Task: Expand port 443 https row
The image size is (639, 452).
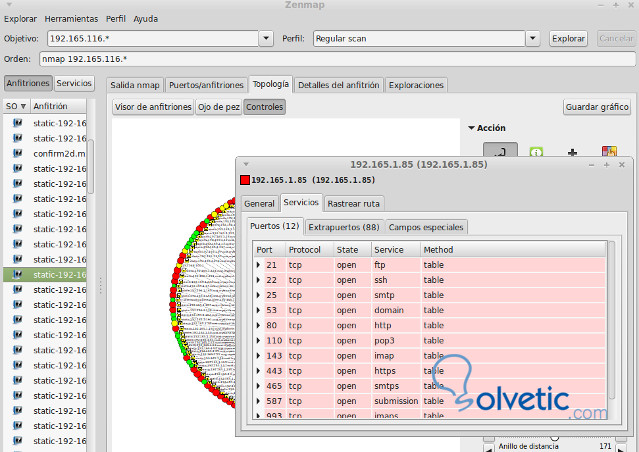Action: 258,371
